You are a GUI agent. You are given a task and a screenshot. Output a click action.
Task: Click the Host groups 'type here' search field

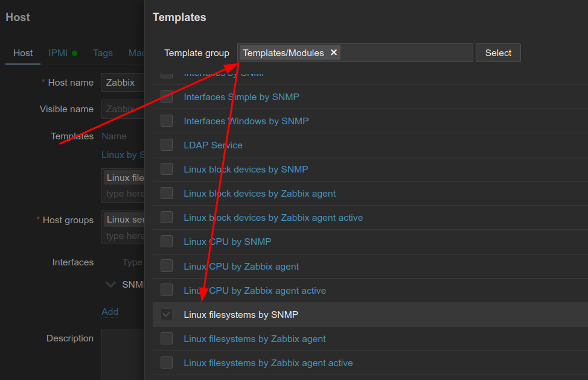pos(125,236)
